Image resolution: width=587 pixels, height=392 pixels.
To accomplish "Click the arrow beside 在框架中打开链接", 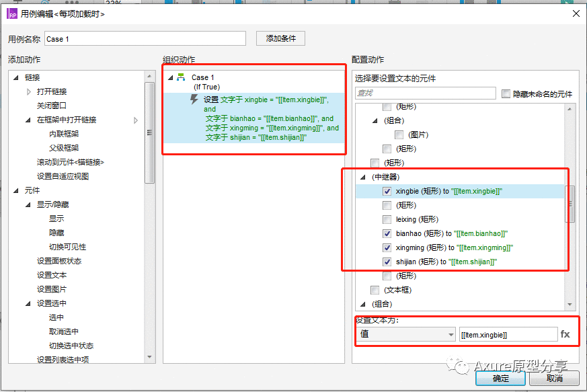I will pyautogui.click(x=136, y=120).
